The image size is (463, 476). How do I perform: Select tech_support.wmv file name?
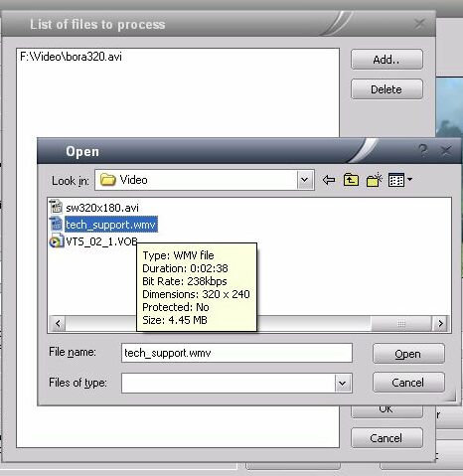click(111, 225)
